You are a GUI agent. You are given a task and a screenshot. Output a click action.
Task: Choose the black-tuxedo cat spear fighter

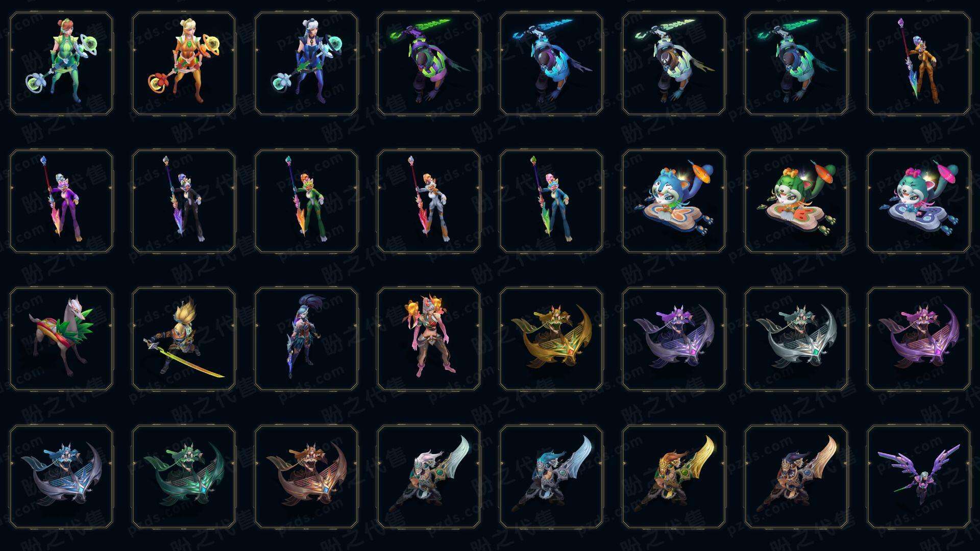184,201
